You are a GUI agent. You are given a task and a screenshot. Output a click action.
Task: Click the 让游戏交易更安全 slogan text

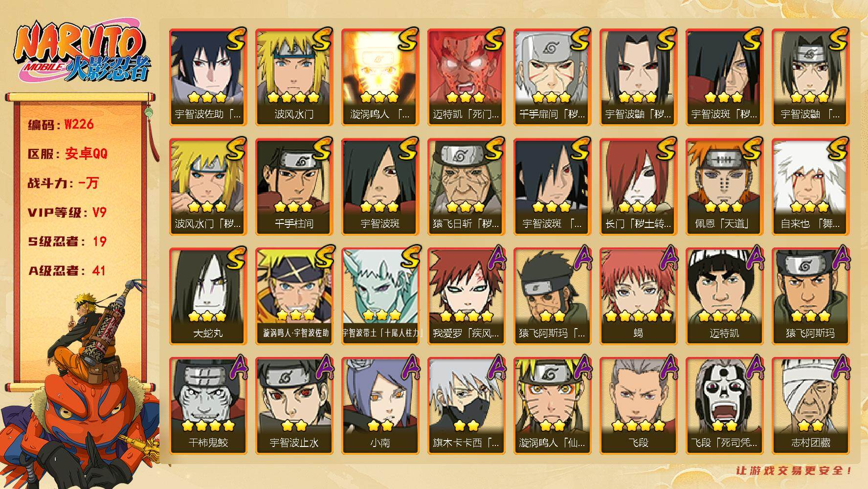(794, 470)
